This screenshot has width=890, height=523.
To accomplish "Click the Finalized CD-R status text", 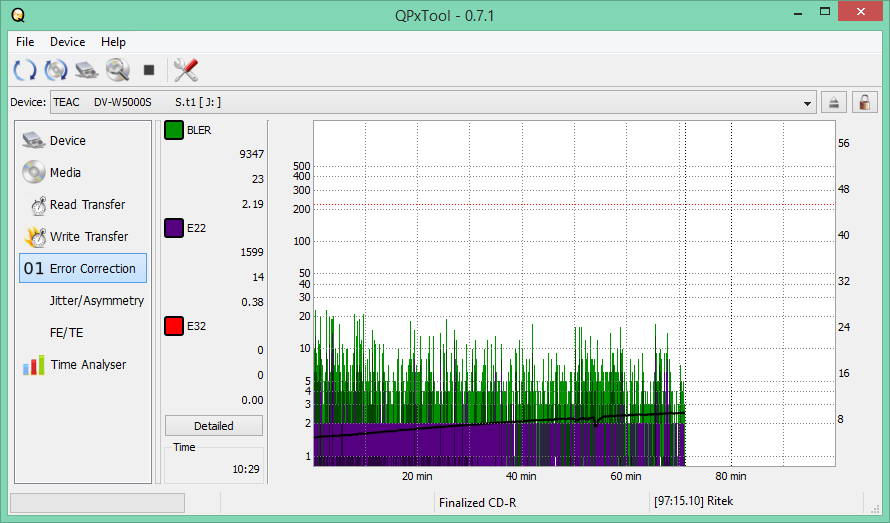I will [477, 503].
